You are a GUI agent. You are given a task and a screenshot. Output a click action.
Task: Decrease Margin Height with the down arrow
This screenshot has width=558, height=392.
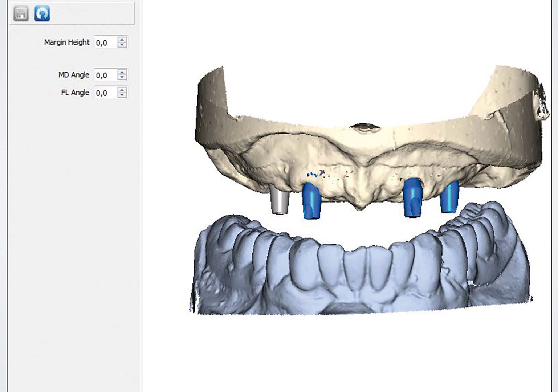[122, 45]
